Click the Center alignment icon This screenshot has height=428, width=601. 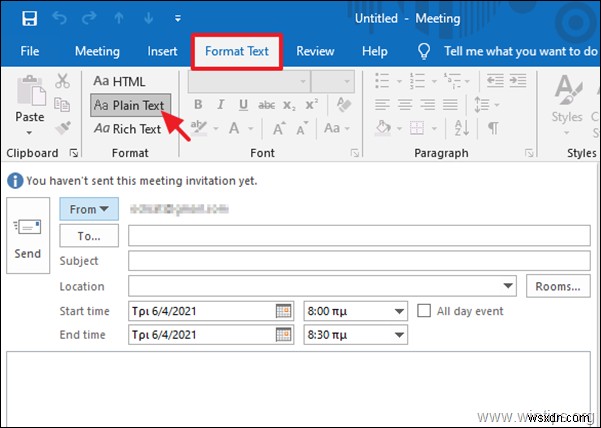(405, 104)
